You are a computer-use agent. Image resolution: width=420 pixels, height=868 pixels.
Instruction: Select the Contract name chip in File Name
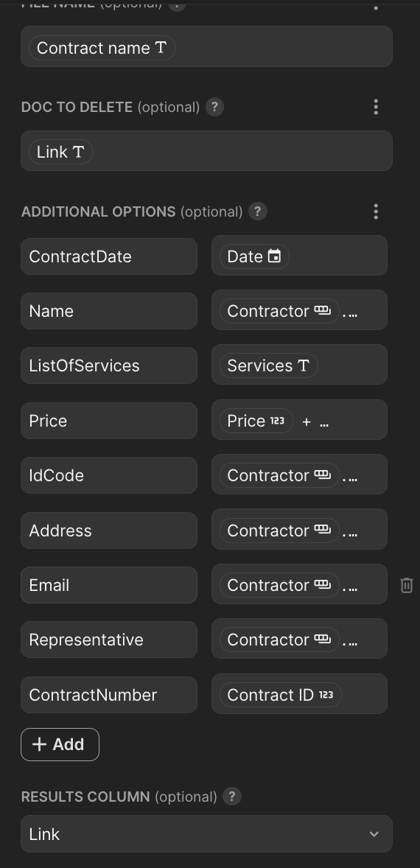[102, 48]
